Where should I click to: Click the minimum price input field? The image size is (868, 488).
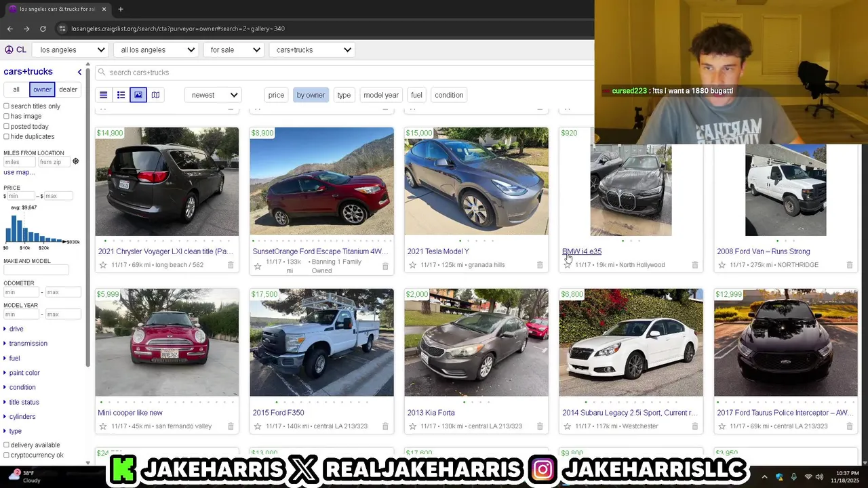coord(21,196)
